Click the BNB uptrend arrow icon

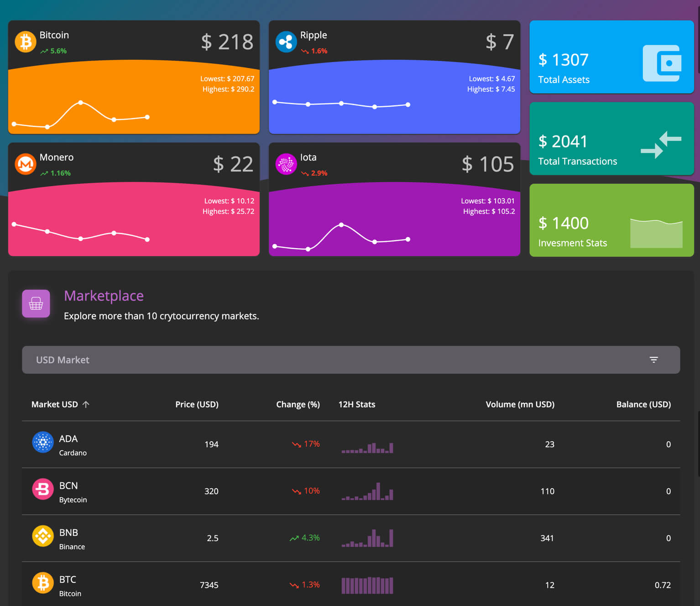tap(294, 538)
